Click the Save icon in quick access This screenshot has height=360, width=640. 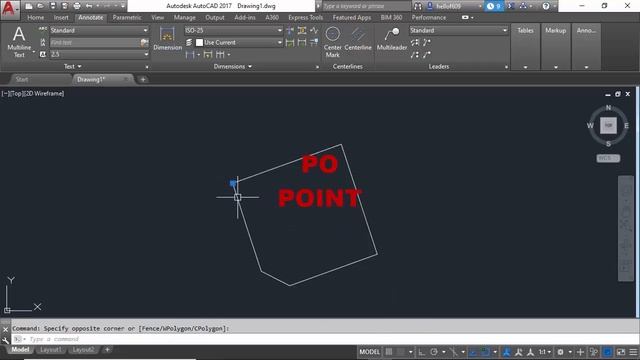click(53, 6)
